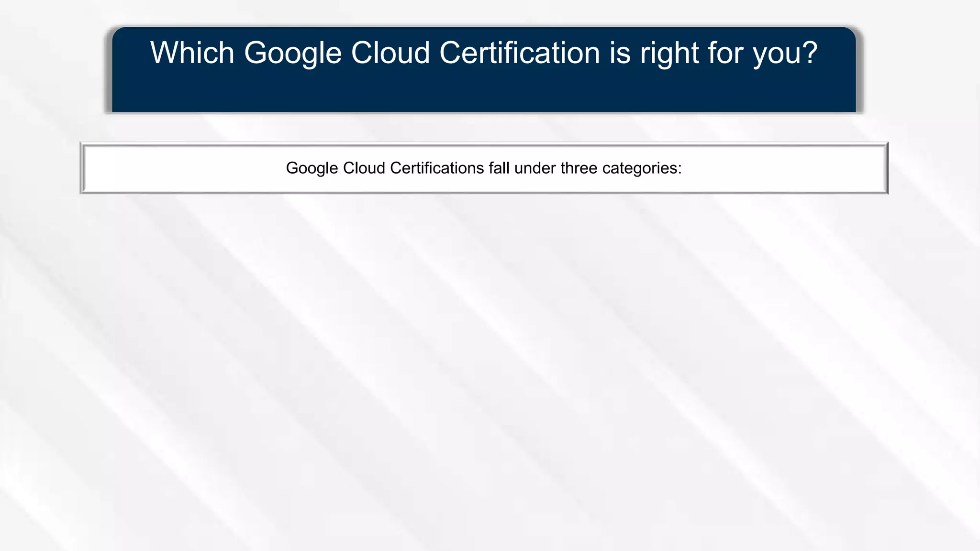The image size is (980, 551).
Task: Select the slide title 'Which Google Cloud Certification is right for you?'
Action: (484, 53)
